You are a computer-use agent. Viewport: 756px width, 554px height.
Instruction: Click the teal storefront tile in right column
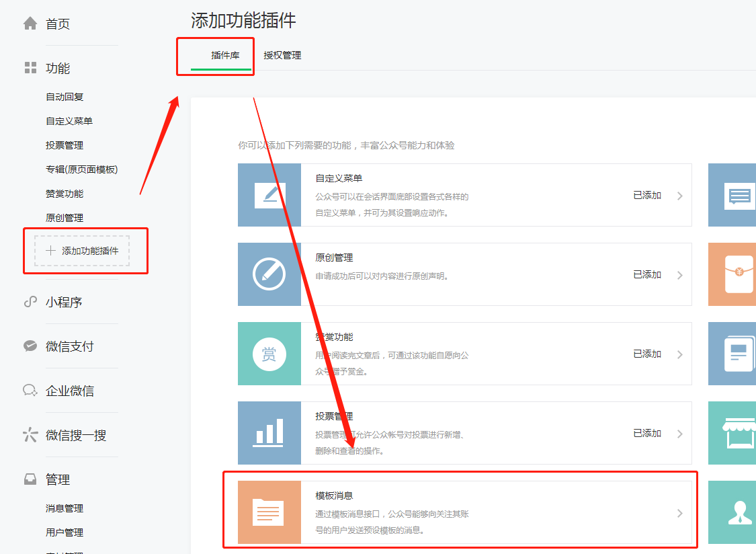[732, 433]
